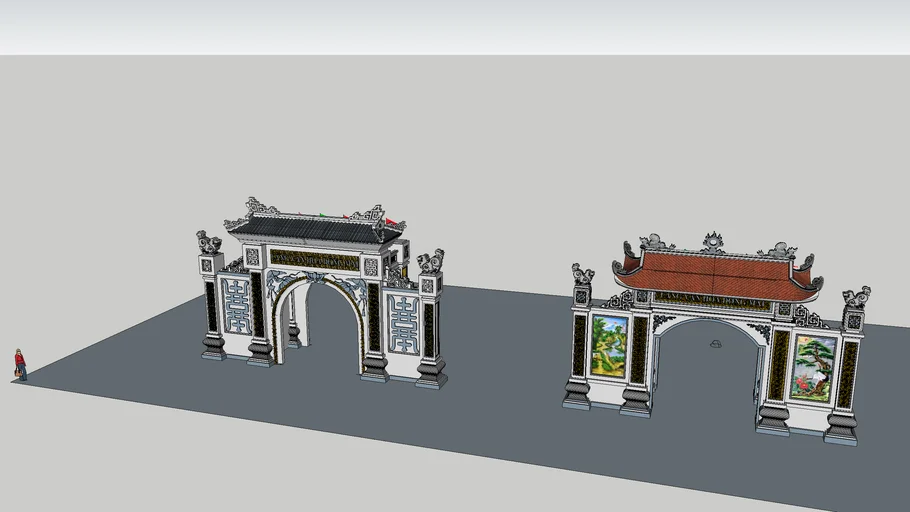Select lion statue atop right gate's far-left pillar

[x=582, y=274]
